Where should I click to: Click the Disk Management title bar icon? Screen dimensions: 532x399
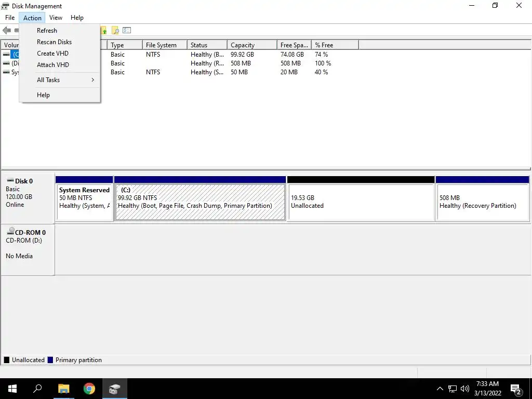(x=5, y=6)
